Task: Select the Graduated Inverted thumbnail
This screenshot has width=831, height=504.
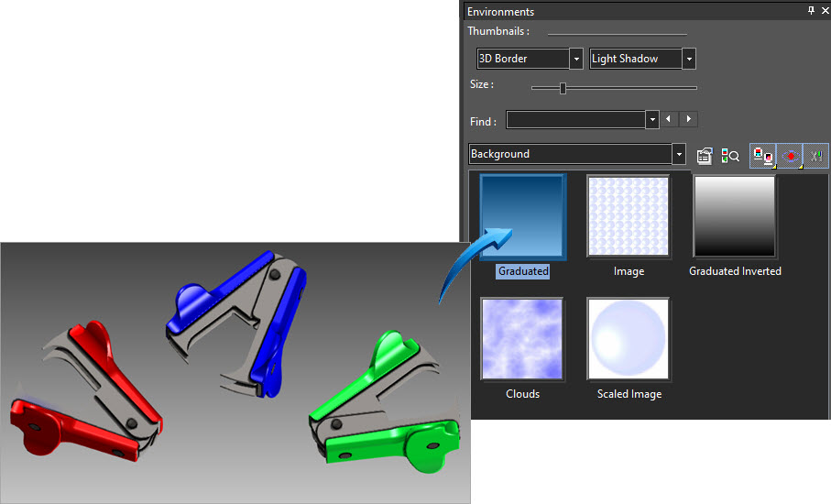Action: (735, 217)
